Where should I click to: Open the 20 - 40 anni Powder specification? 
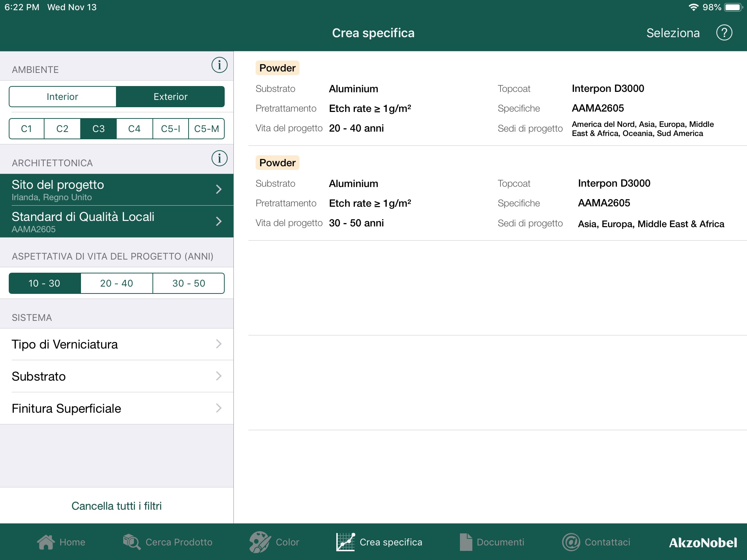(x=498, y=98)
